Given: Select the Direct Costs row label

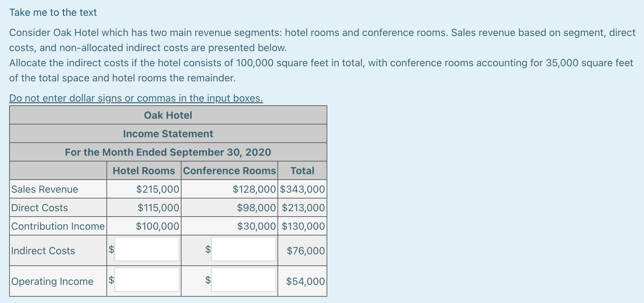Looking at the screenshot, I should point(39,208).
